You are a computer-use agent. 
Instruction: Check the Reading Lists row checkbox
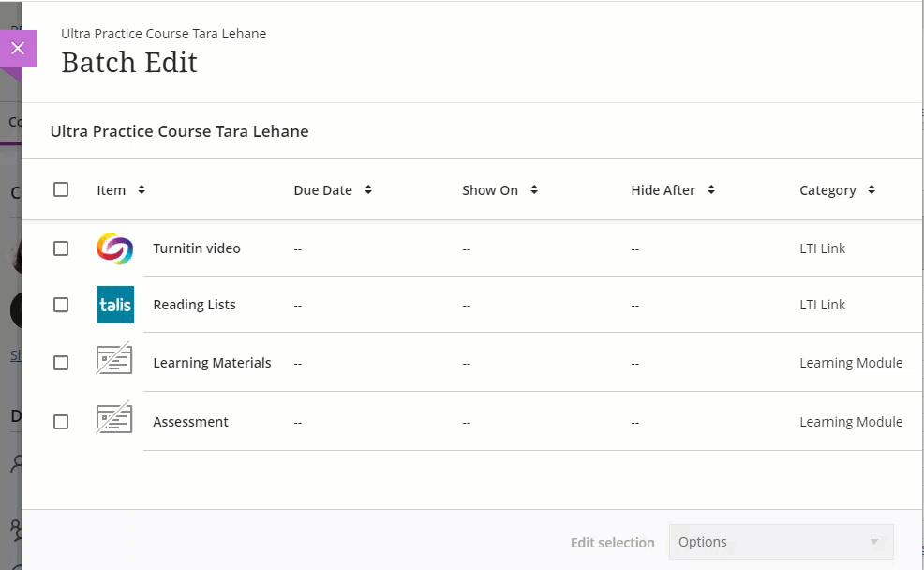pos(61,305)
